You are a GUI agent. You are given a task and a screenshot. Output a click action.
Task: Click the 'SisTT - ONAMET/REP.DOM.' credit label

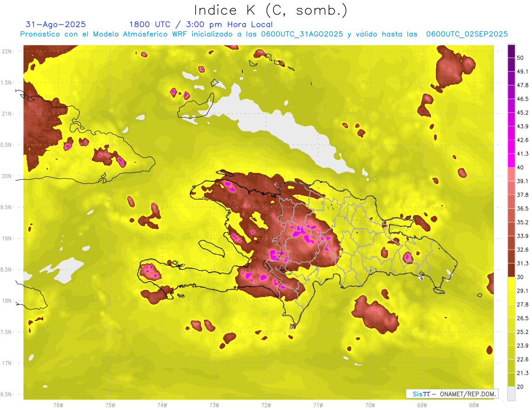coord(452,393)
